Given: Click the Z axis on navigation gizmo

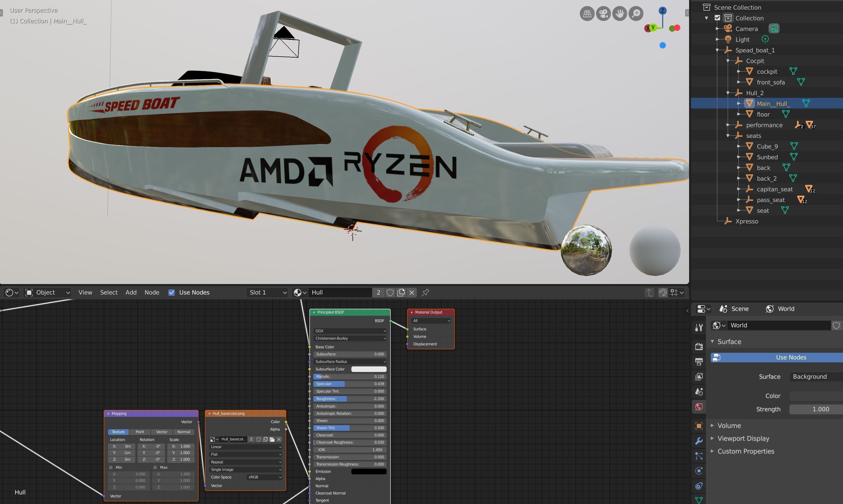Looking at the screenshot, I should tap(662, 10).
